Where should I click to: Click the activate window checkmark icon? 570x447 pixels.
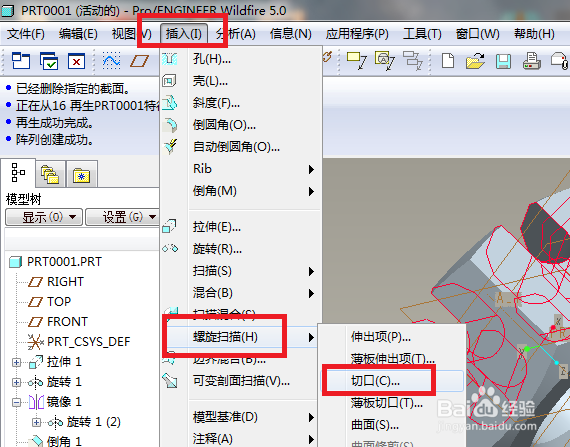pyautogui.click(x=49, y=61)
